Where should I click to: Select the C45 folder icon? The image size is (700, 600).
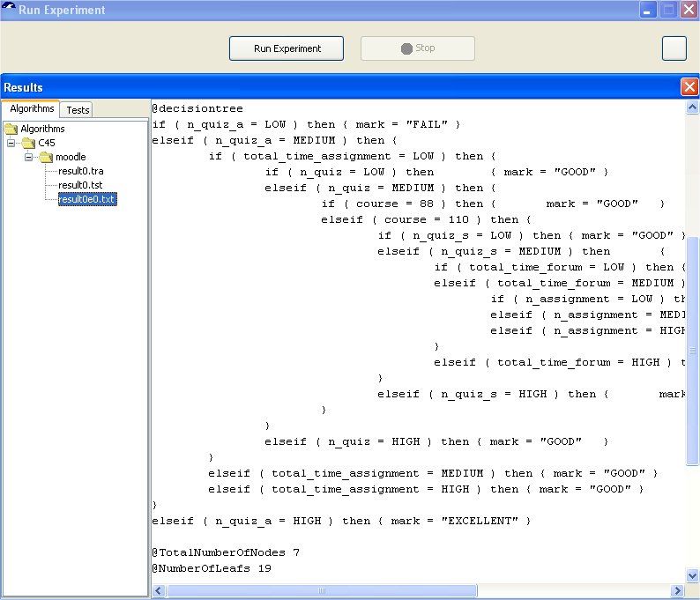28,143
